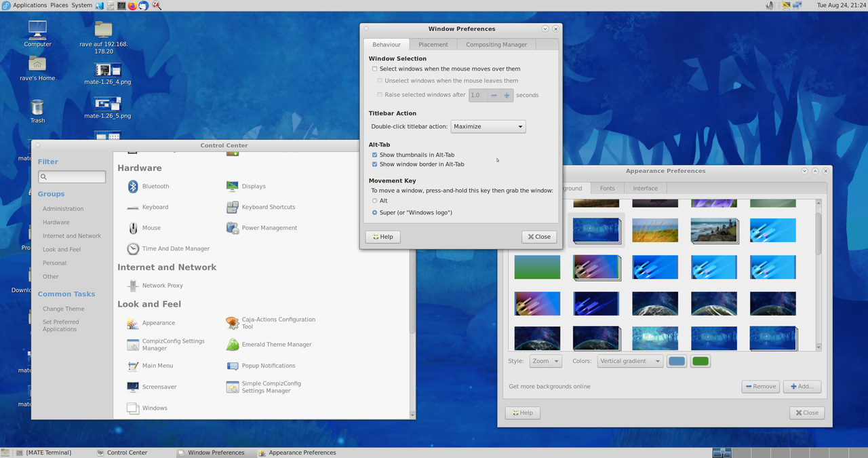This screenshot has width=868, height=458.
Task: Launch Power Management preferences
Action: pyautogui.click(x=233, y=228)
